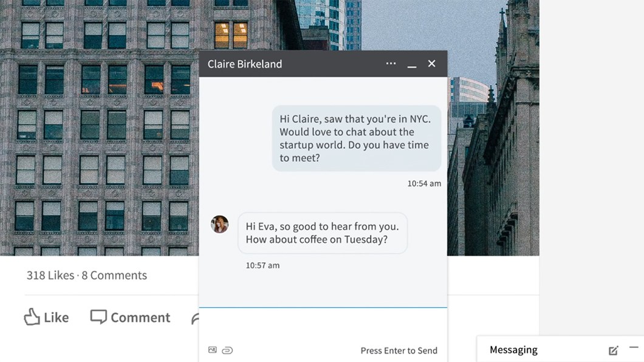644x362 pixels.
Task: Click the paperclip attachment icon
Action: pyautogui.click(x=227, y=350)
